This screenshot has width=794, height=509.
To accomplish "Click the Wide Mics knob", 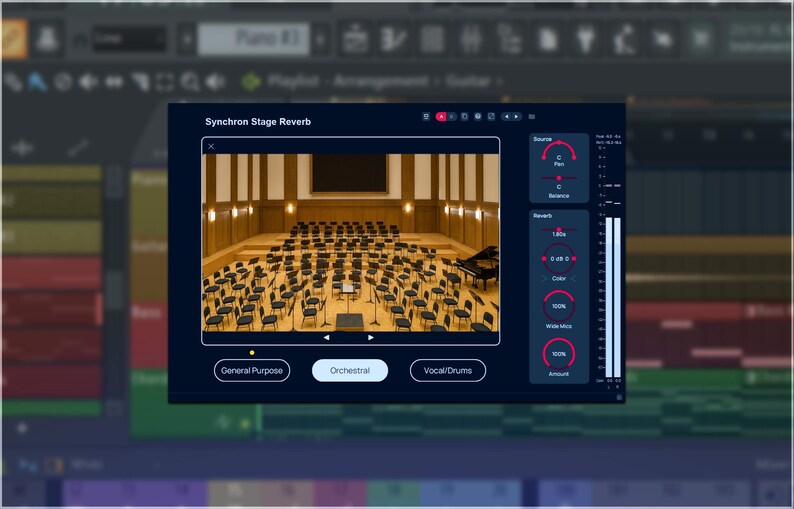I will pos(559,306).
